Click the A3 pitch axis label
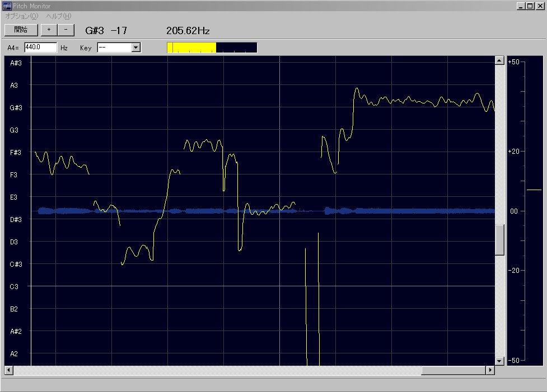The image size is (547, 392). [x=14, y=86]
